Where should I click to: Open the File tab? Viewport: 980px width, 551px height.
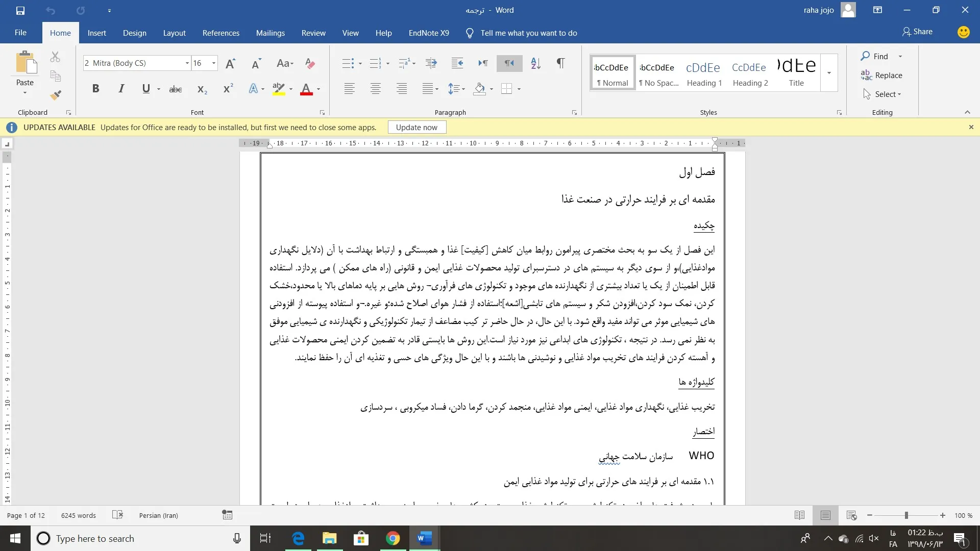click(x=20, y=33)
